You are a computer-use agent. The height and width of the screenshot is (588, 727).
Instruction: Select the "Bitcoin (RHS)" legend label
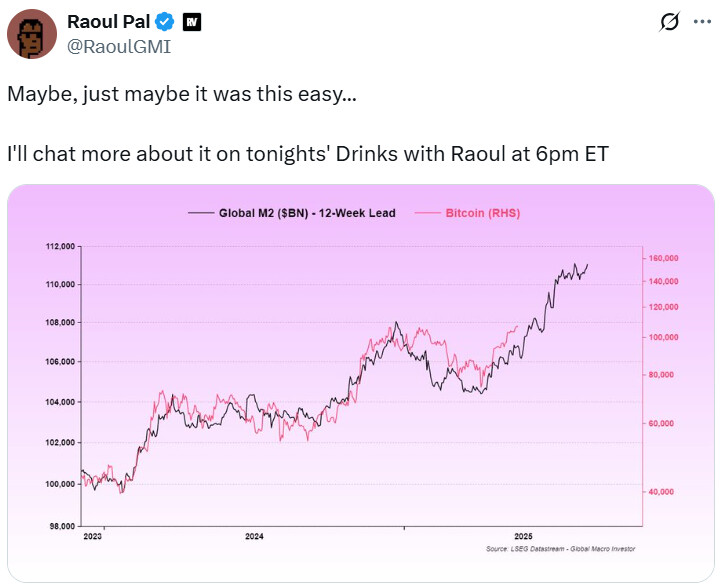482,213
